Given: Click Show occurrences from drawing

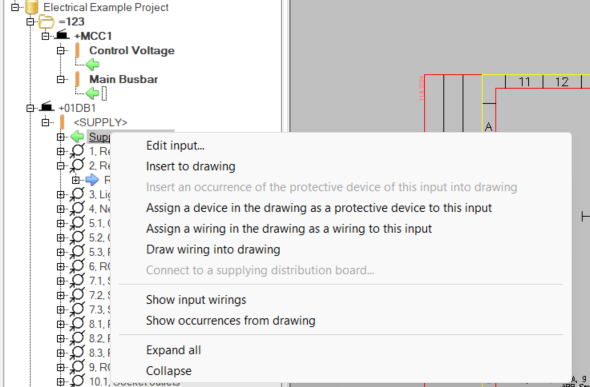Looking at the screenshot, I should 231,320.
